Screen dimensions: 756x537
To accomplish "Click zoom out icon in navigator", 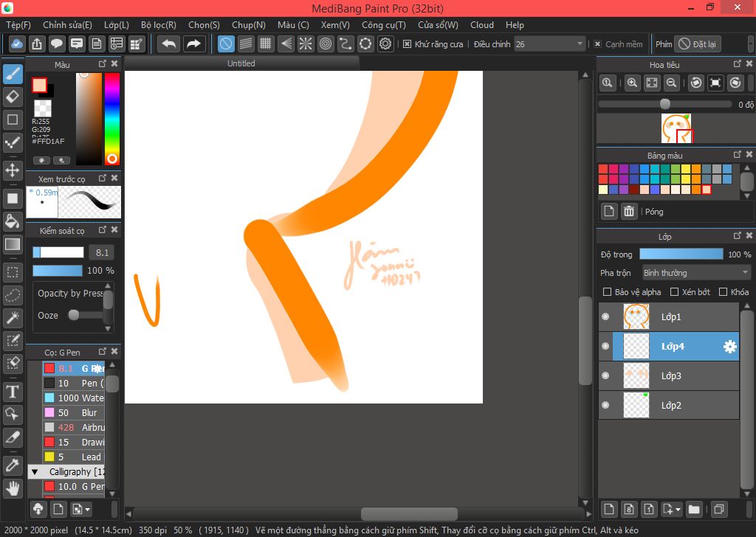I will point(671,83).
